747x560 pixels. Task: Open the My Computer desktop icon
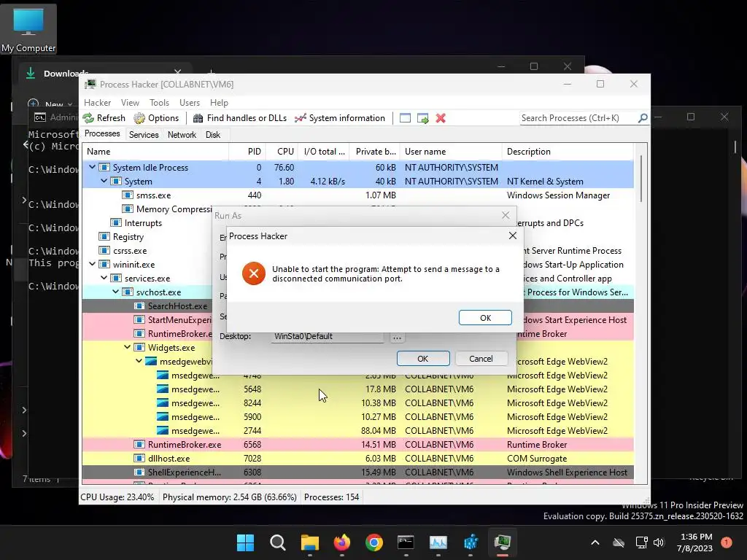tap(28, 29)
